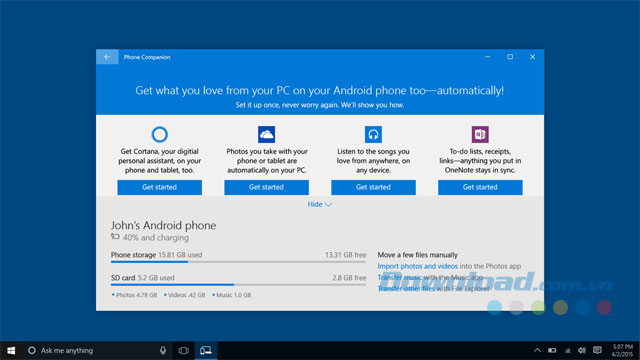Screen dimensions: 640x360
Task: Click the OneNote icon
Action: pos(480,134)
